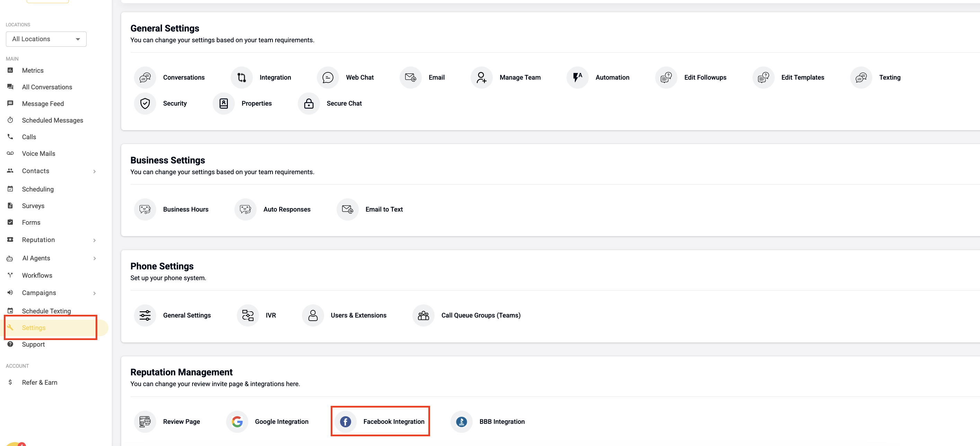980x446 pixels.
Task: Open the Web Chat icon
Action: click(328, 78)
